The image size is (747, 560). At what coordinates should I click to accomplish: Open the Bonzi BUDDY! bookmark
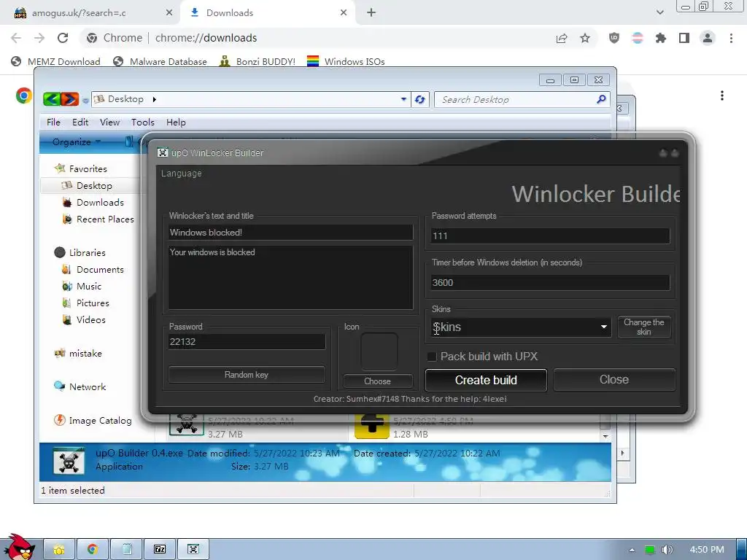(x=258, y=62)
